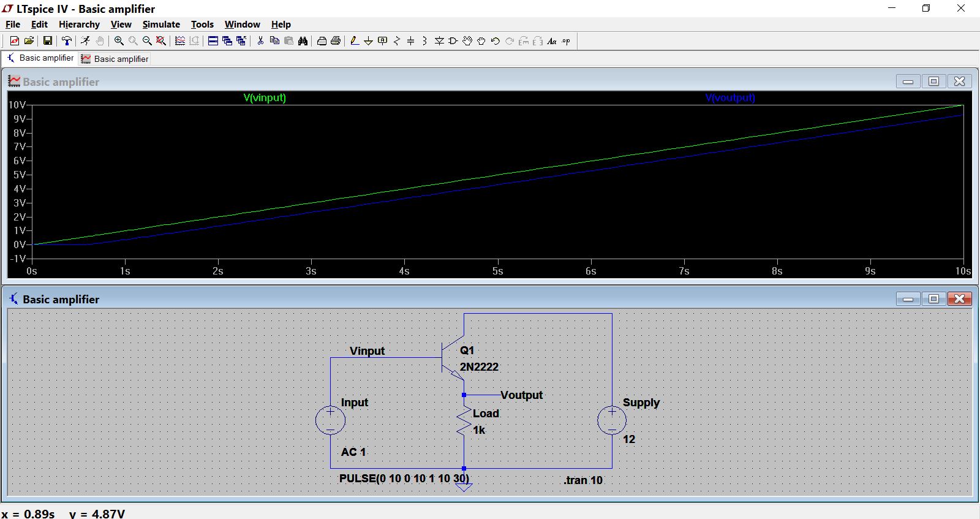Open the Simulate menu

(x=161, y=25)
